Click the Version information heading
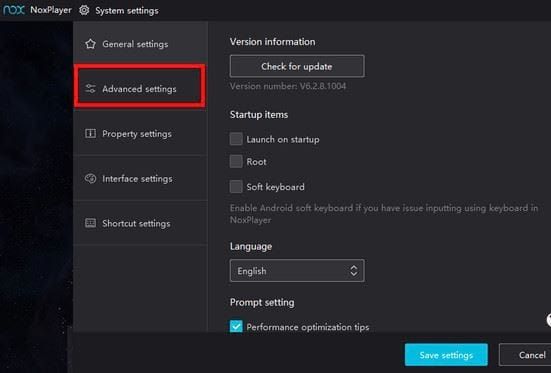The image size is (551, 373). click(272, 42)
